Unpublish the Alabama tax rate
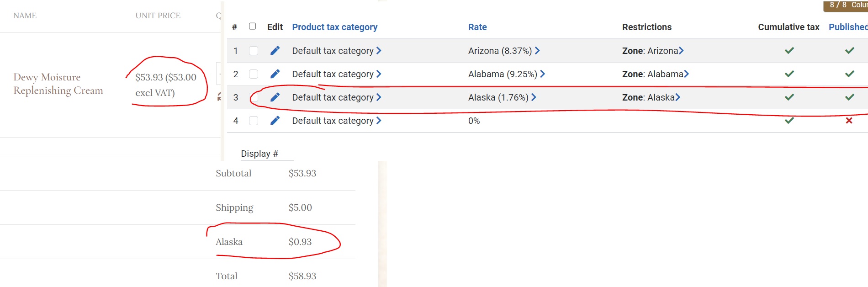The width and height of the screenshot is (868, 287). 850,74
